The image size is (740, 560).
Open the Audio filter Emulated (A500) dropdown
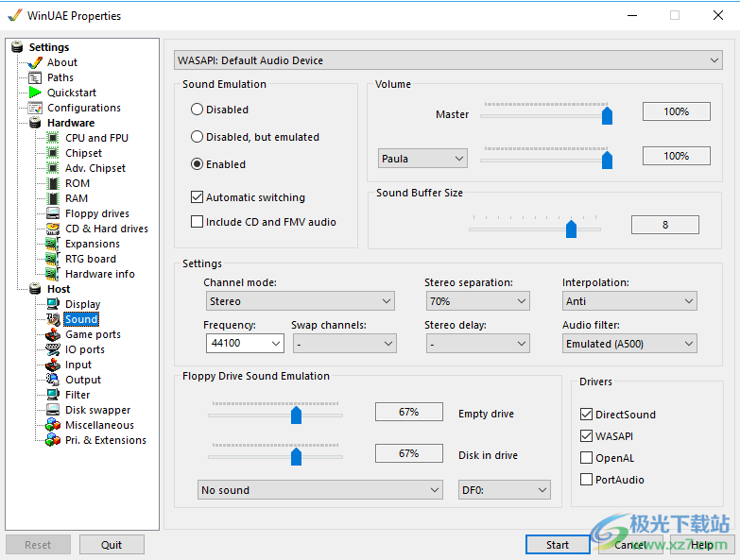pyautogui.click(x=629, y=343)
